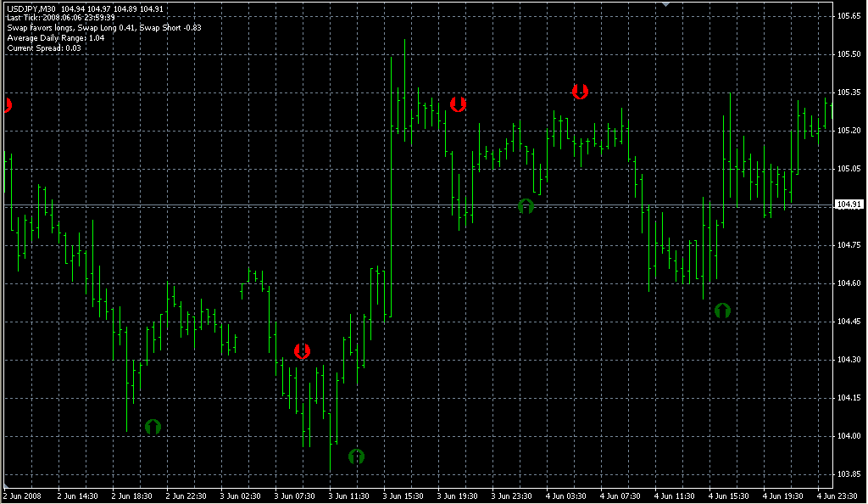Click the chart shift triangle marker at top
The image size is (868, 504).
click(x=666, y=4)
